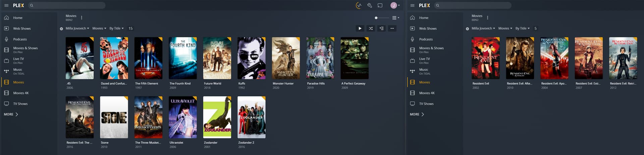
Task: Open the more actions ellipsis button
Action: pyautogui.click(x=392, y=29)
